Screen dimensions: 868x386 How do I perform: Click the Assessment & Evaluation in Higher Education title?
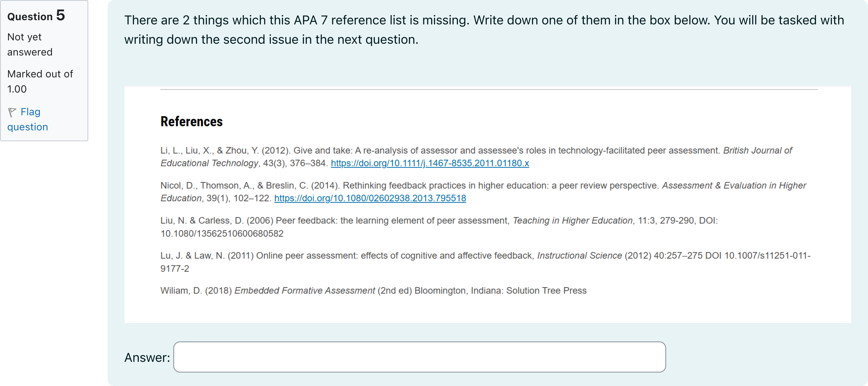coord(483,192)
